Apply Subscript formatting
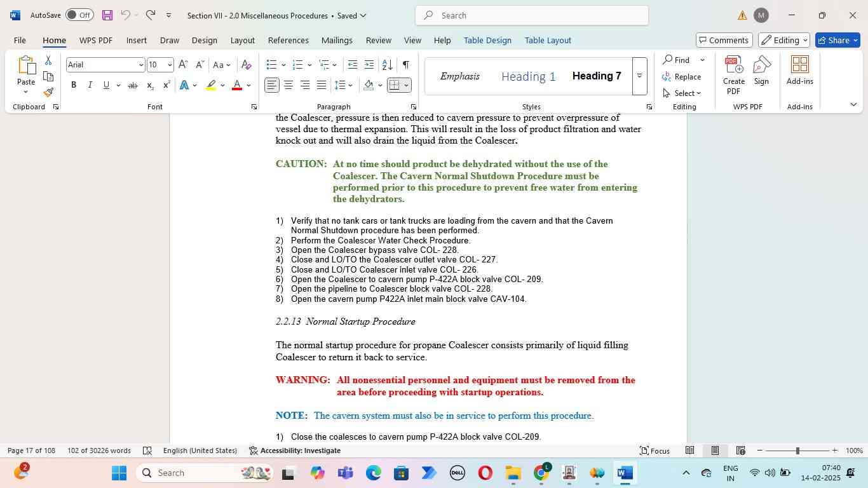Screen dimensions: 868x488 point(150,85)
